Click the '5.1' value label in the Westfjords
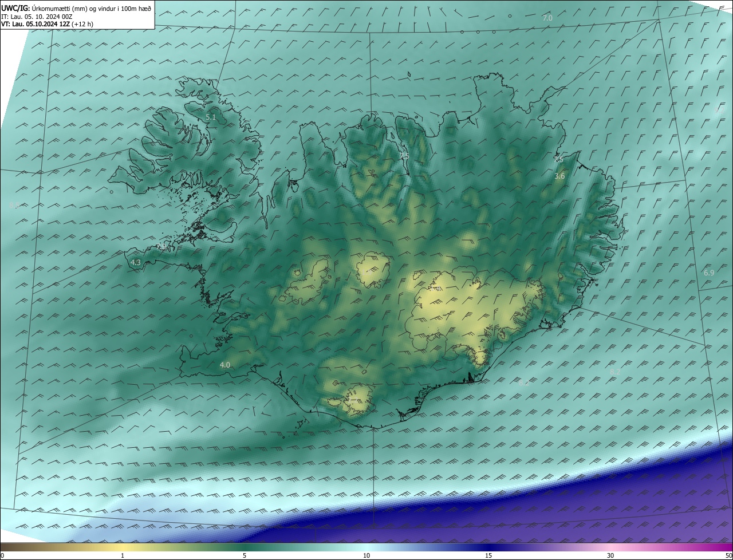The height and width of the screenshot is (560, 733). tap(211, 117)
